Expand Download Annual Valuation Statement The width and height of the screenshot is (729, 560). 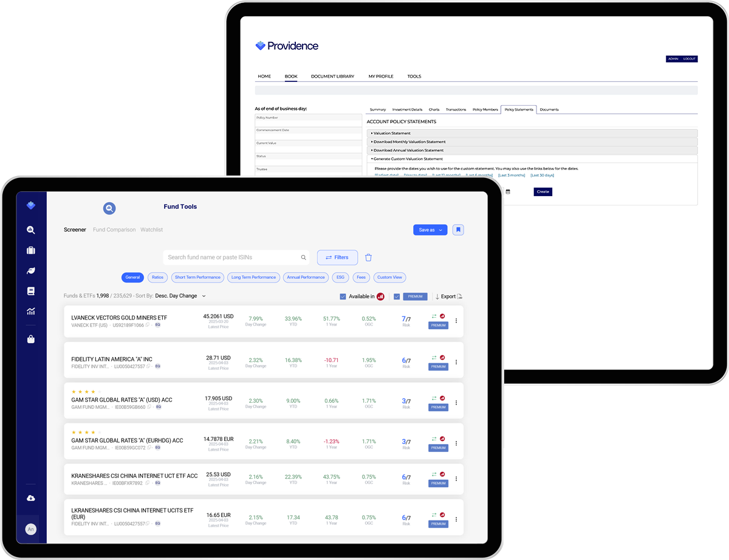(x=532, y=150)
